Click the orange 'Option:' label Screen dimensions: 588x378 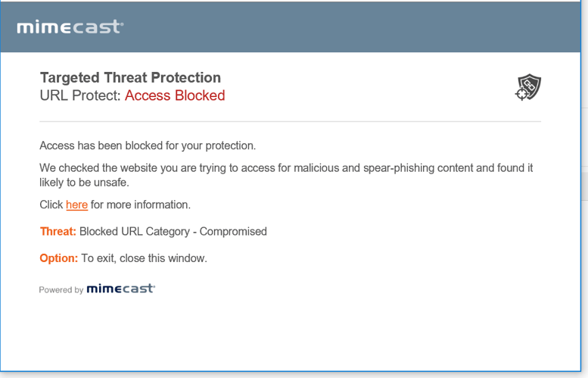coord(59,258)
